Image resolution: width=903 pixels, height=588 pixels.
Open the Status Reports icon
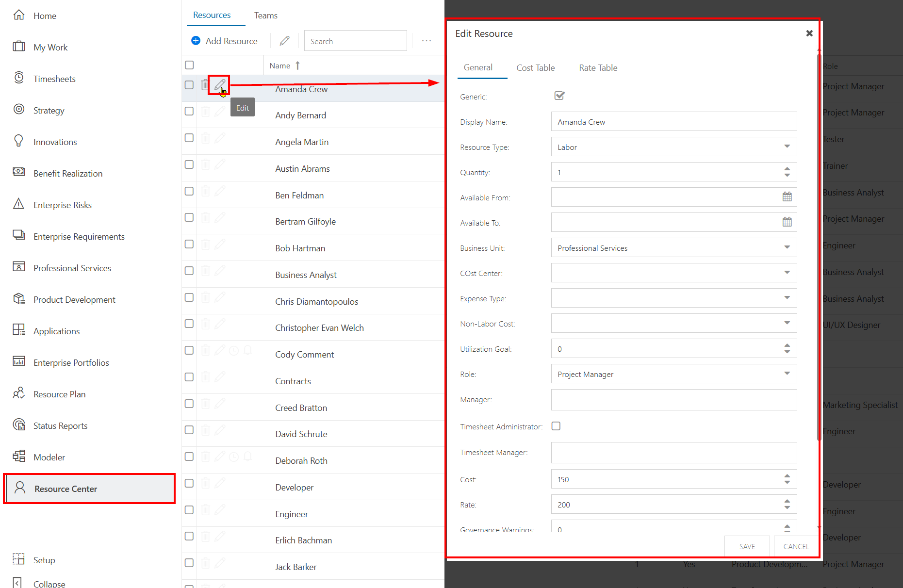pos(19,425)
